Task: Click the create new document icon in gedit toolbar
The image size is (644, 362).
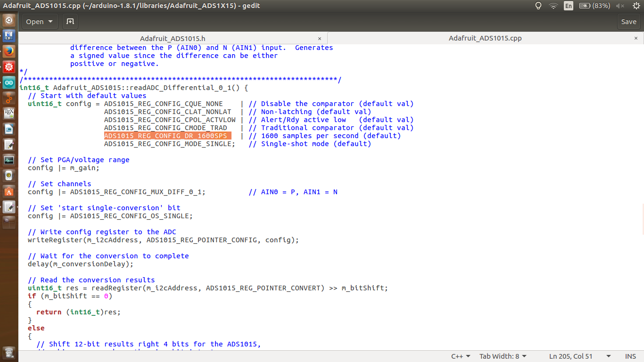Action: pos(70,22)
